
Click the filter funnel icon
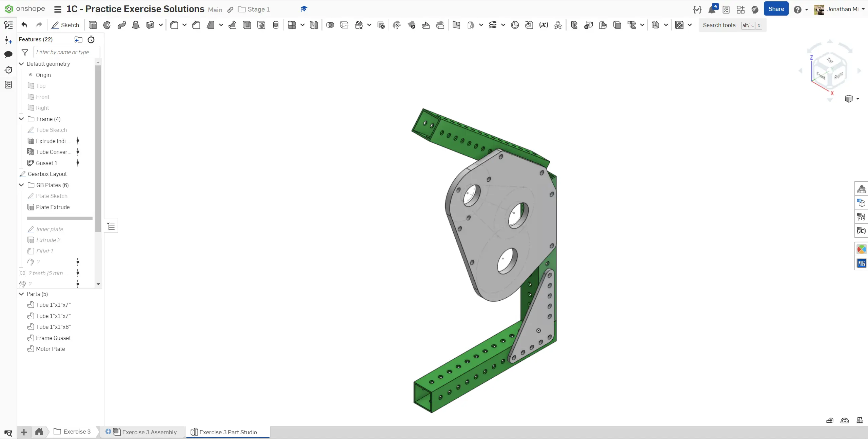(x=25, y=53)
